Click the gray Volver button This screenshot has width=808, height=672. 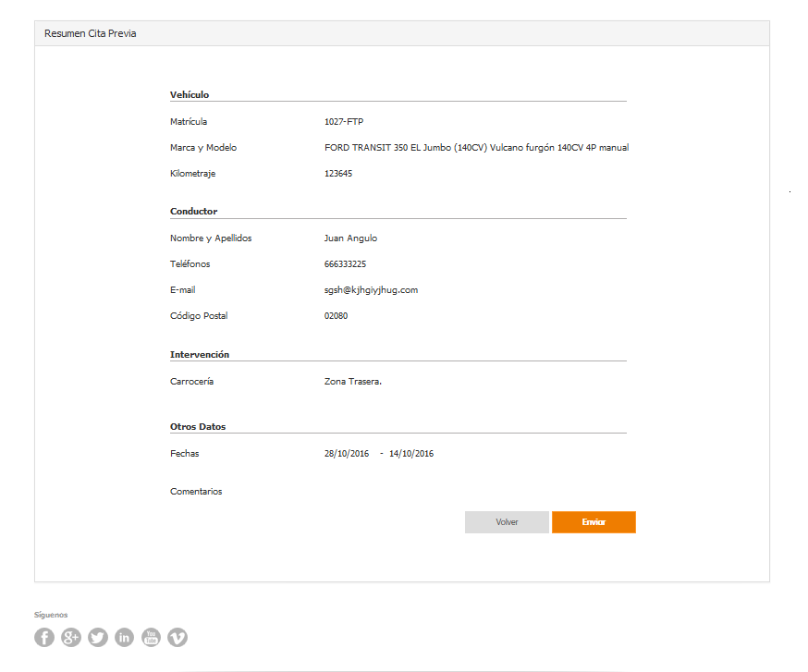(x=507, y=522)
